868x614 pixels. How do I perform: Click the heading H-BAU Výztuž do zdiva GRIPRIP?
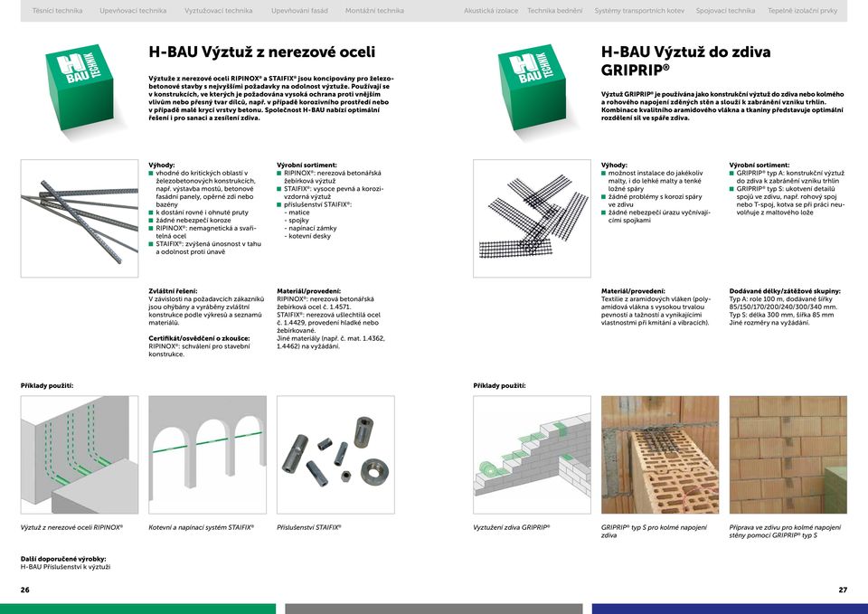tap(686, 61)
